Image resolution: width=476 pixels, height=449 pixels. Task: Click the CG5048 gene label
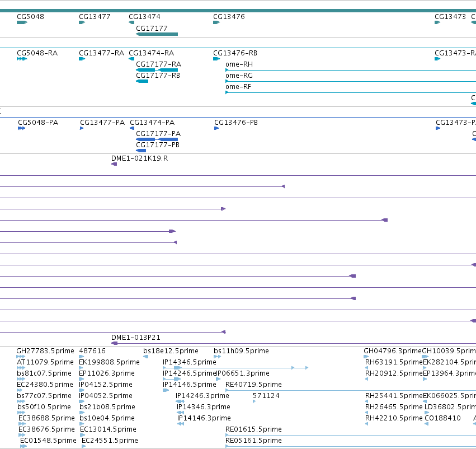[30, 17]
